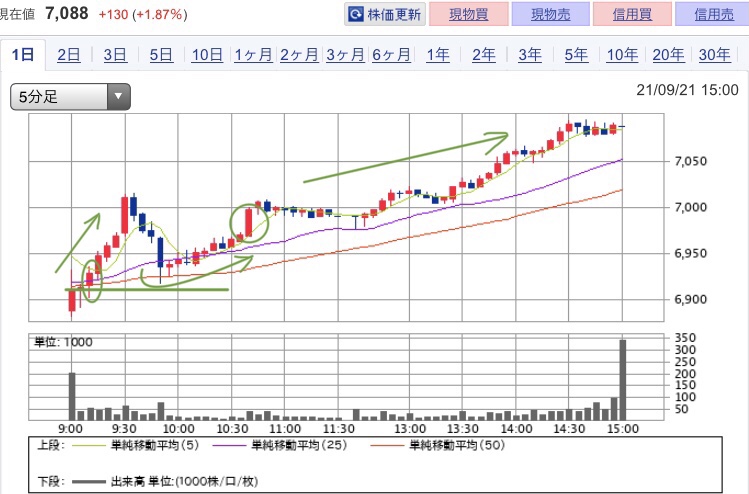Show the 6ヶ月 chart range
This screenshot has height=494, width=749.
(x=391, y=55)
